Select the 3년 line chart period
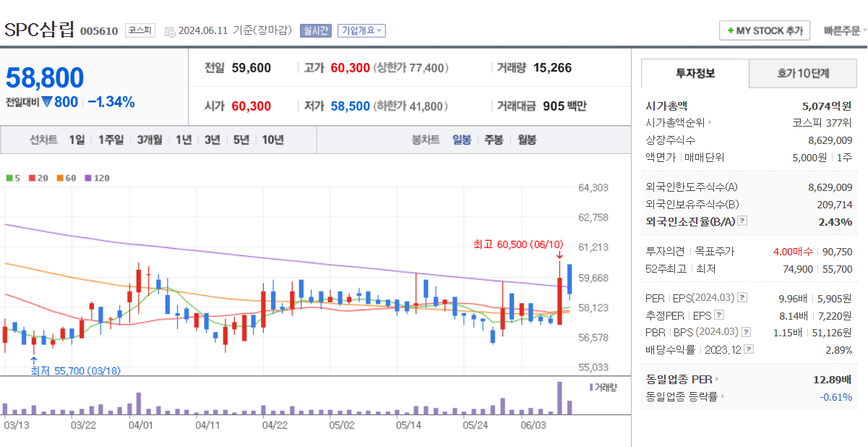 click(x=212, y=140)
